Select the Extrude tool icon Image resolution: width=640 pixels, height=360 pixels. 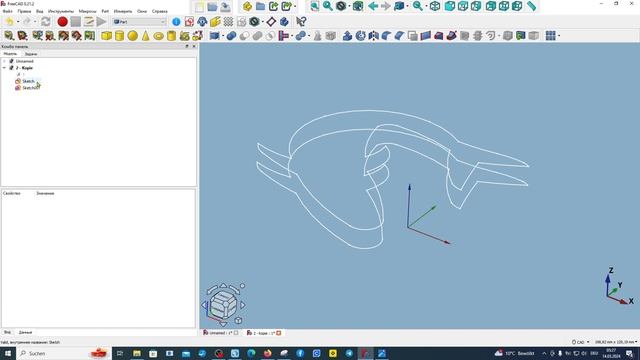(347, 36)
